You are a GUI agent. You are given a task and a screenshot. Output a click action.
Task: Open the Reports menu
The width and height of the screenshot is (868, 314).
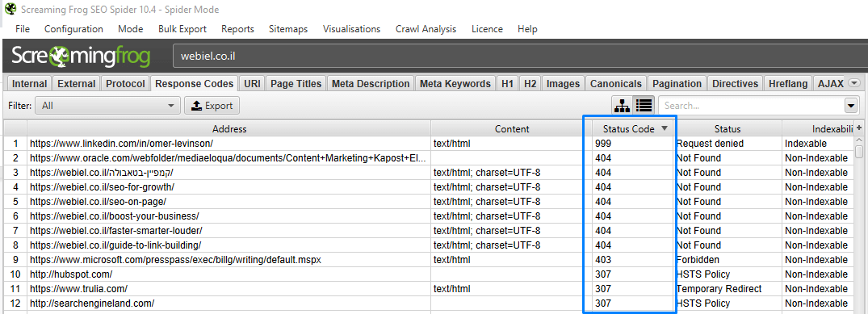(237, 29)
